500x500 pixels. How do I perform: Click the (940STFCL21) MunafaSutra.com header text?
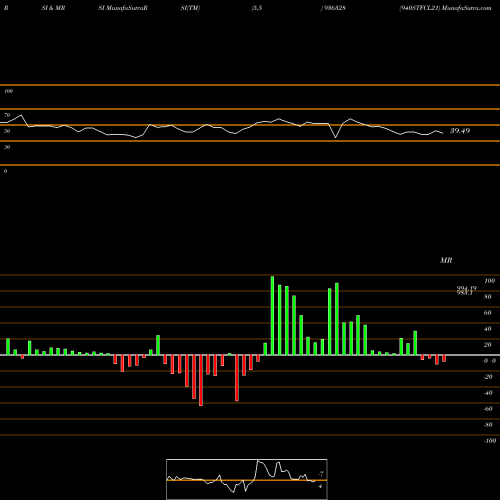pyautogui.click(x=445, y=8)
